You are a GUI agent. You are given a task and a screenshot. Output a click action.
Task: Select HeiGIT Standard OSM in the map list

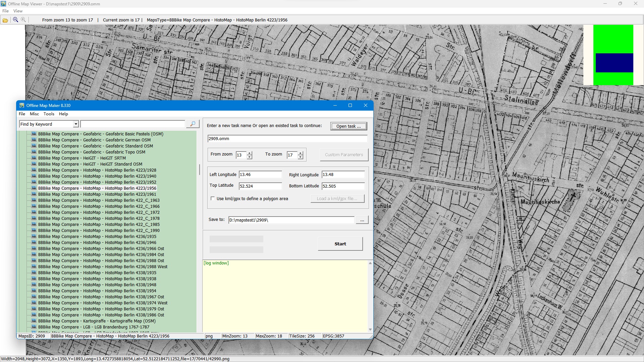click(90, 164)
